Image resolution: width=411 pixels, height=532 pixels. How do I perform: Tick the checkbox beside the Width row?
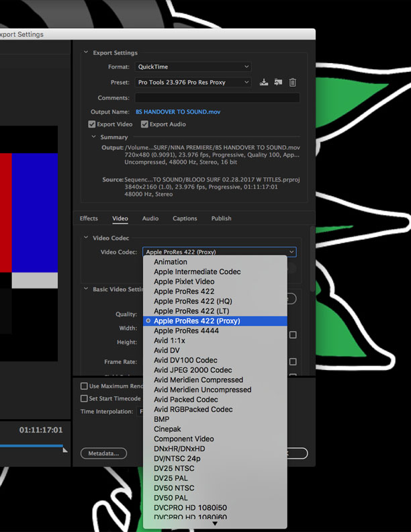click(293, 335)
